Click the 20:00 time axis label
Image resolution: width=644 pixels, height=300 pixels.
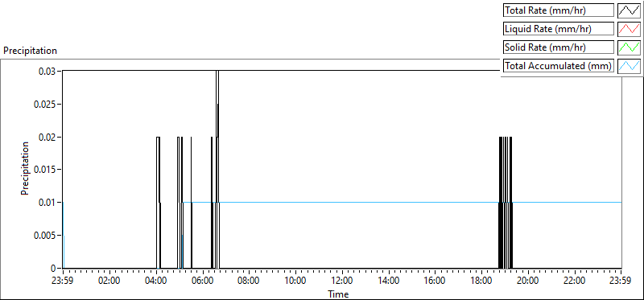click(x=528, y=282)
